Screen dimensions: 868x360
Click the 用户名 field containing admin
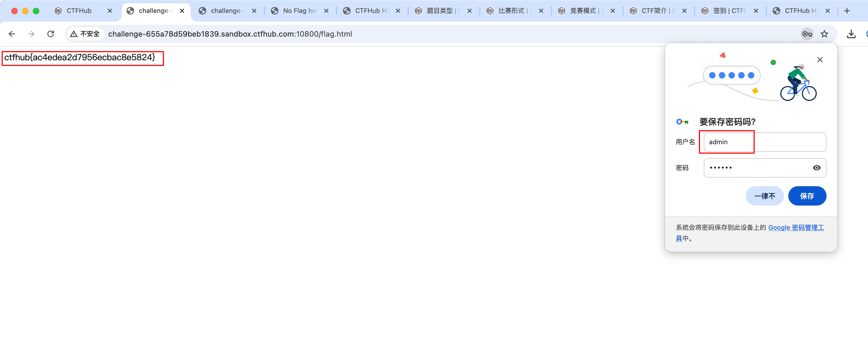[764, 142]
